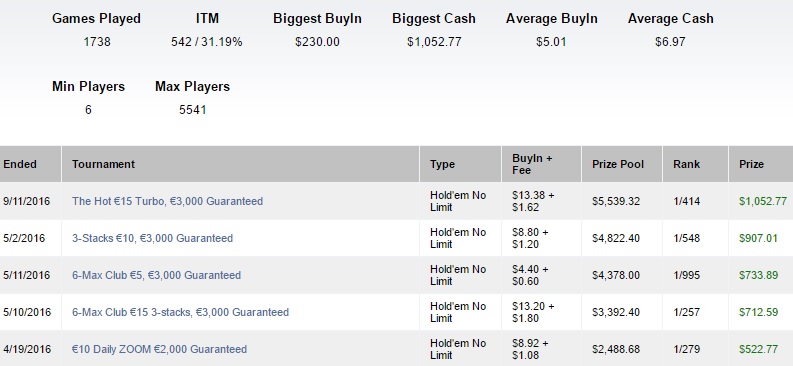The image size is (793, 366).
Task: Open 3-Stacks €10, €3,000 Guaranteed link
Action: tap(152, 238)
